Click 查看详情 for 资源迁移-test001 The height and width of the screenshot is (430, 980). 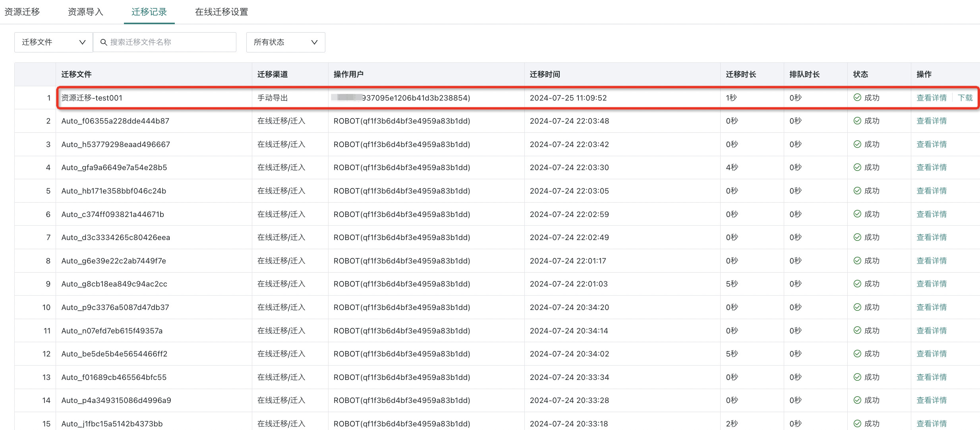(931, 98)
